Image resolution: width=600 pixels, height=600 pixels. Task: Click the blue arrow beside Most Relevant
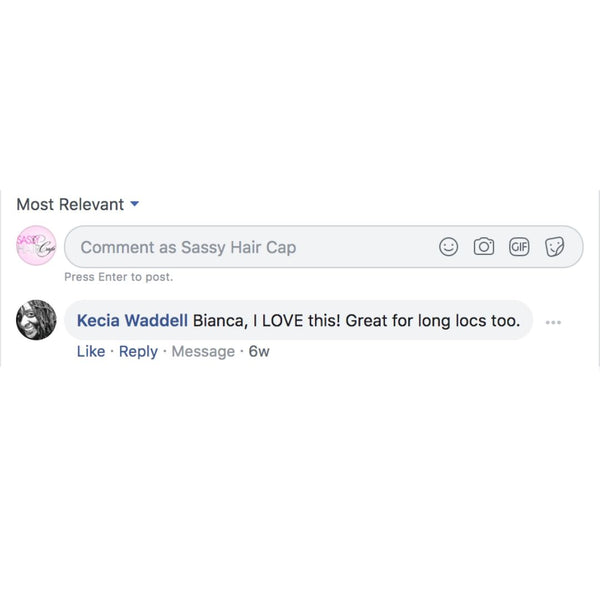coord(135,204)
